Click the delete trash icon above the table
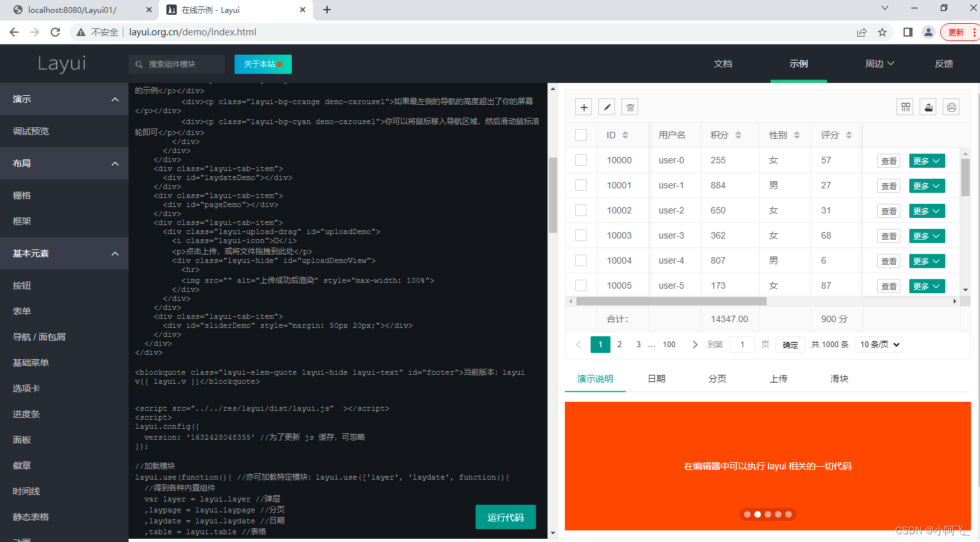The height and width of the screenshot is (542, 980). 629,107
